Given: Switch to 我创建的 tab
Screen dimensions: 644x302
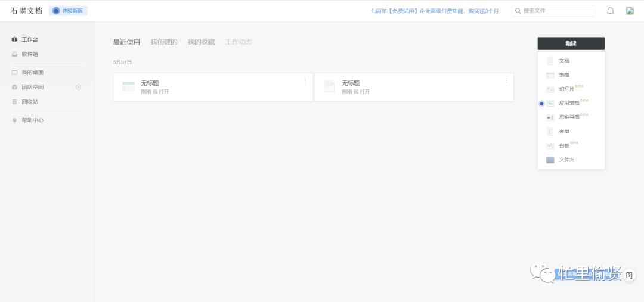Looking at the screenshot, I should [164, 42].
